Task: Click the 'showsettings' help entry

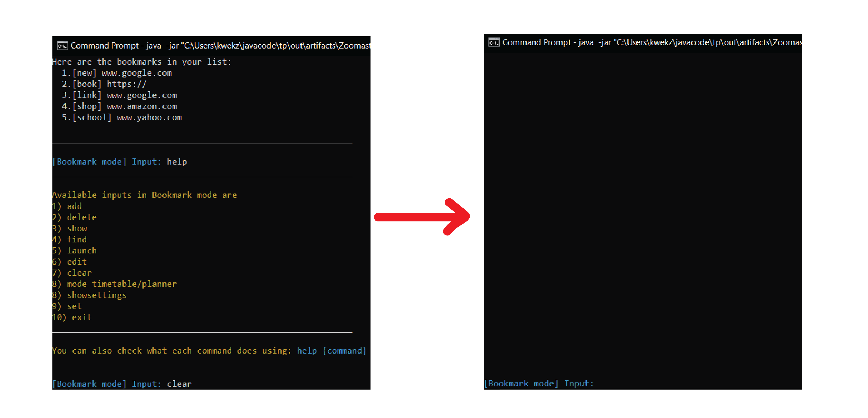Action: tap(97, 295)
